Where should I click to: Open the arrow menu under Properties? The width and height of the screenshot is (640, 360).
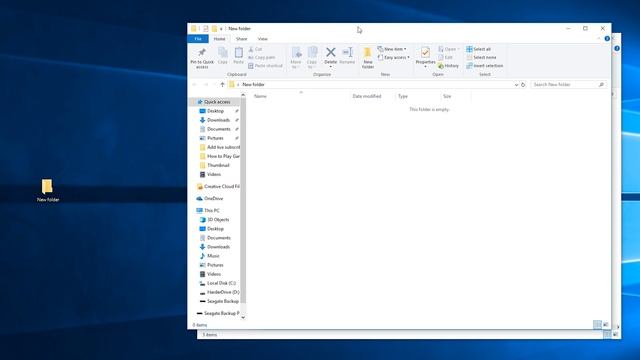click(425, 67)
